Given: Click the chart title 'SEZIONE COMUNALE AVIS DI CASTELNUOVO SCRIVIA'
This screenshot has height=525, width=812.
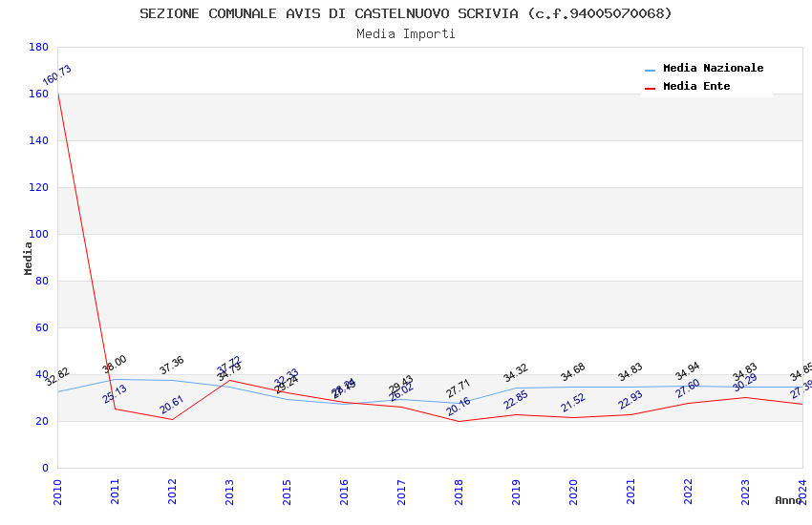Looking at the screenshot, I should coord(329,13).
